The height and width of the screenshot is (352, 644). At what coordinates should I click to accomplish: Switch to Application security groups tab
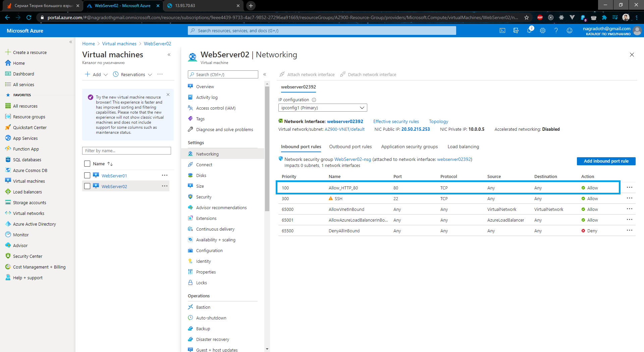click(409, 146)
